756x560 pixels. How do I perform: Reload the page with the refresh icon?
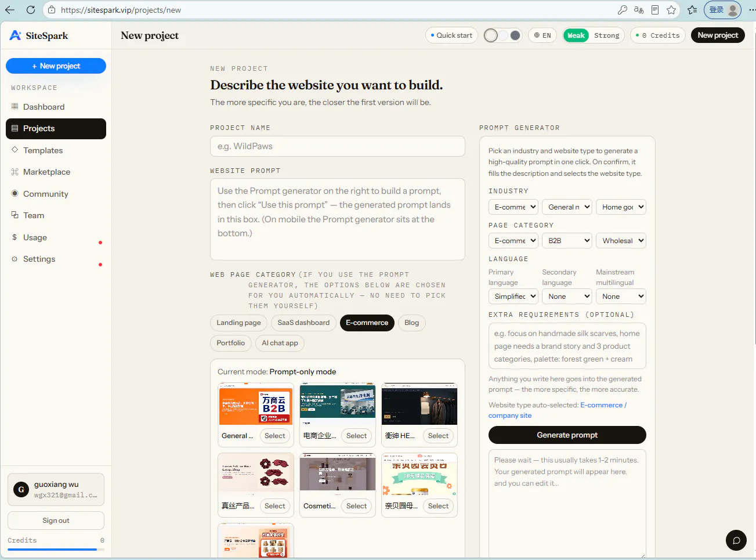[x=31, y=10]
